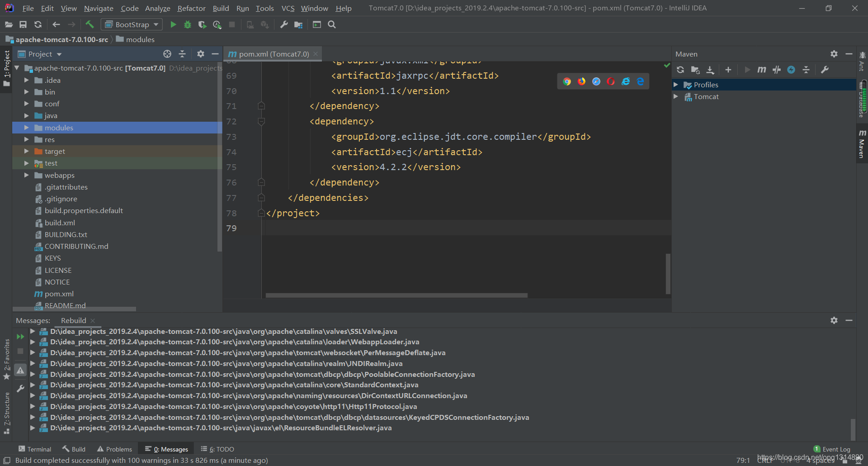The width and height of the screenshot is (868, 466).
Task: Download Maven sources and documentation
Action: [710, 70]
